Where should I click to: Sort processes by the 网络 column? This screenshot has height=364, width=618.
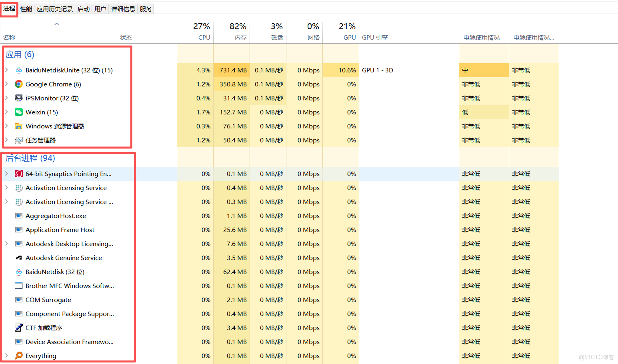pyautogui.click(x=304, y=32)
